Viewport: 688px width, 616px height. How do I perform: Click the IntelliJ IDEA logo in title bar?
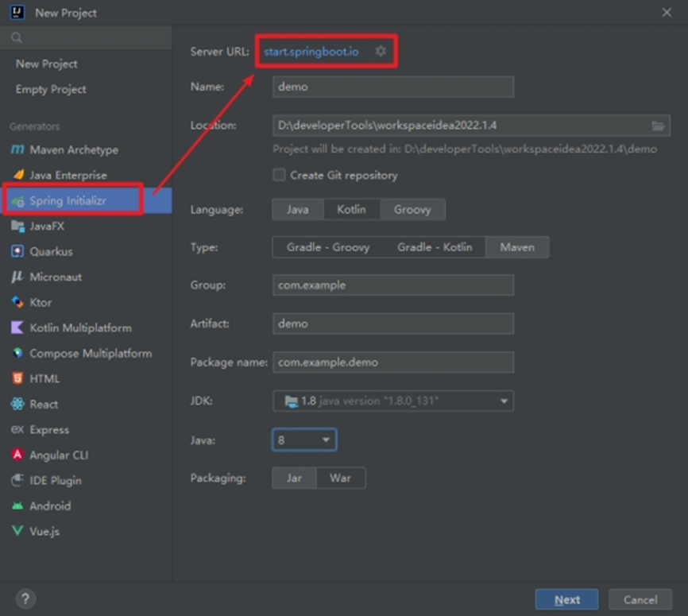click(17, 12)
